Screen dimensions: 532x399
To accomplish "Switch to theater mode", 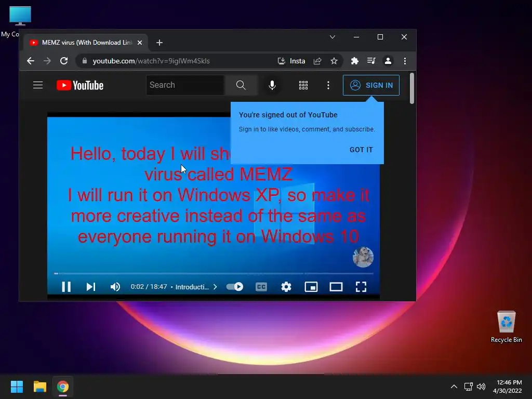I will [x=336, y=287].
